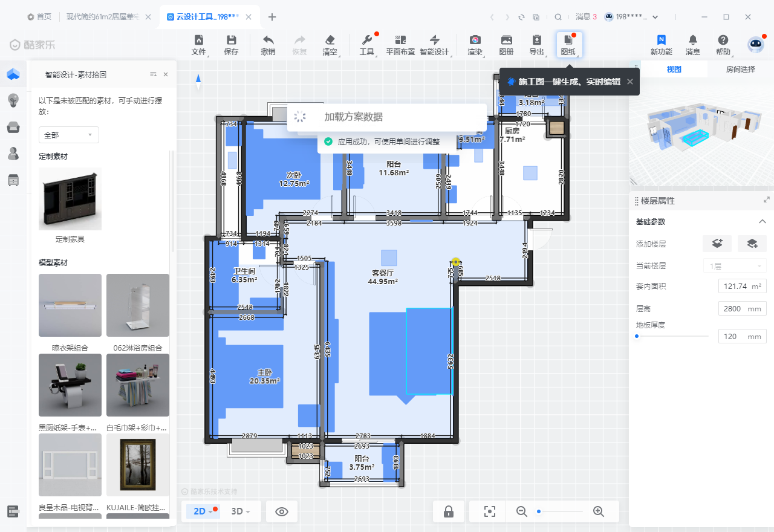Select the 视图 tab
Screen dimensions: 774x532
[674, 69]
